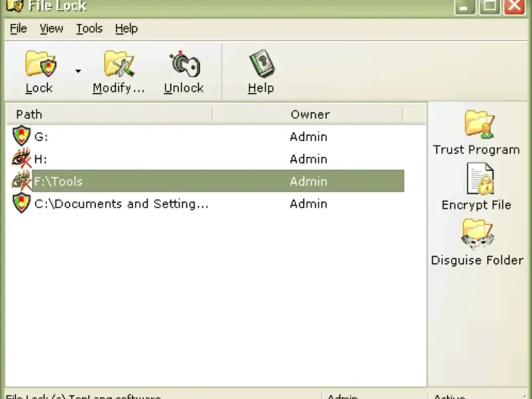The height and width of the screenshot is (399, 532).
Task: Open the View menu
Action: pos(51,29)
